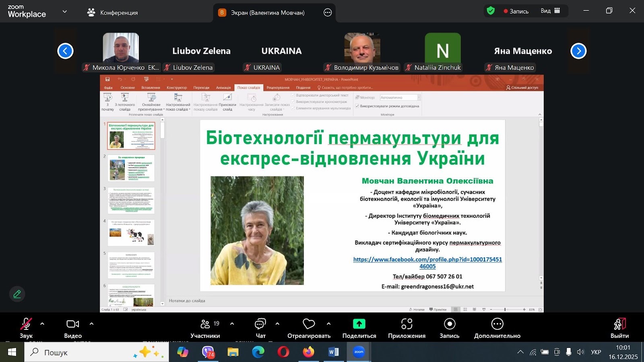
Task: Open the Приложения apps icon
Action: click(407, 324)
